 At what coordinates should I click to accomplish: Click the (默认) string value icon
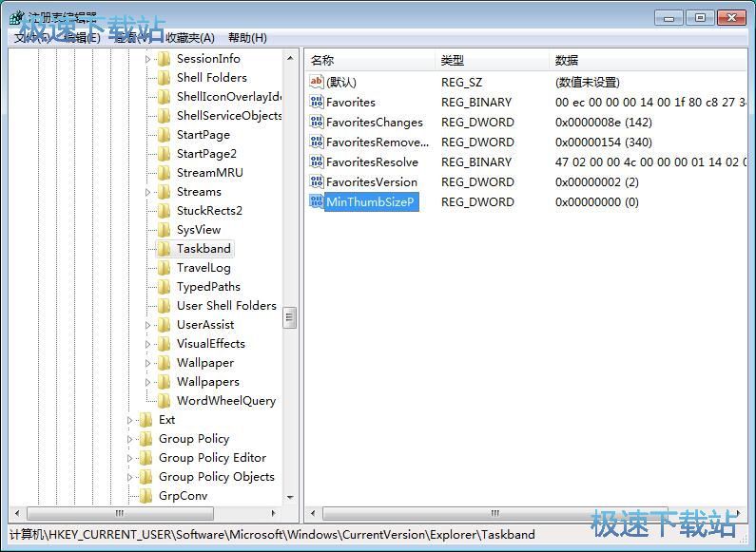click(x=317, y=82)
